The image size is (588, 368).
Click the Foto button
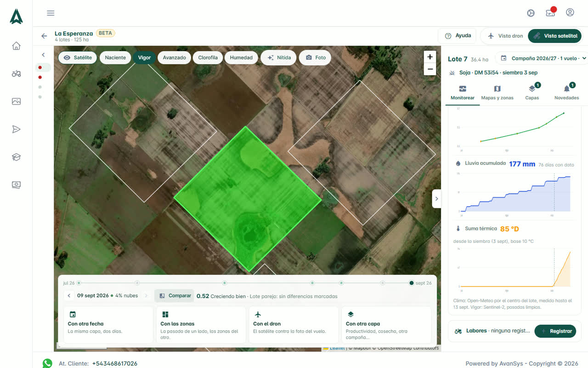(315, 57)
